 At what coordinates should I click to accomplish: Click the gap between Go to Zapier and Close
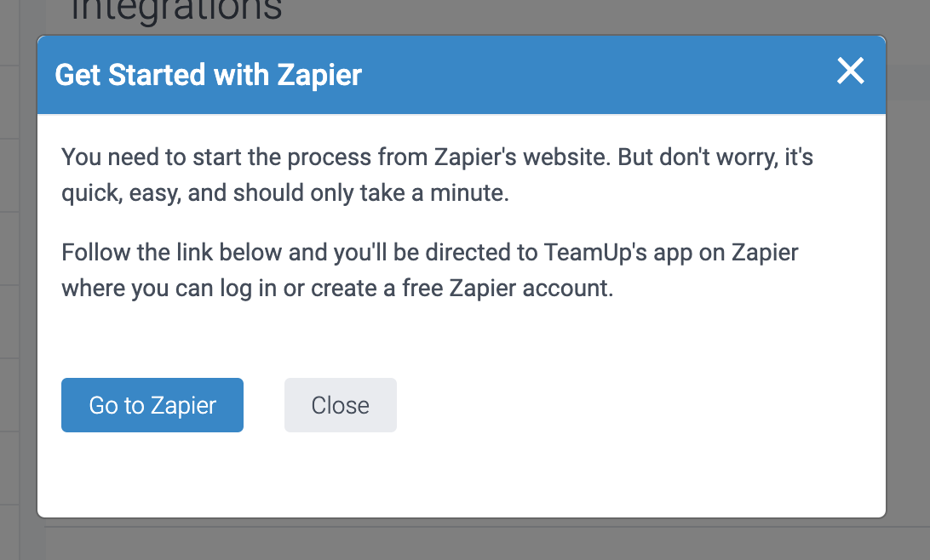click(x=264, y=405)
